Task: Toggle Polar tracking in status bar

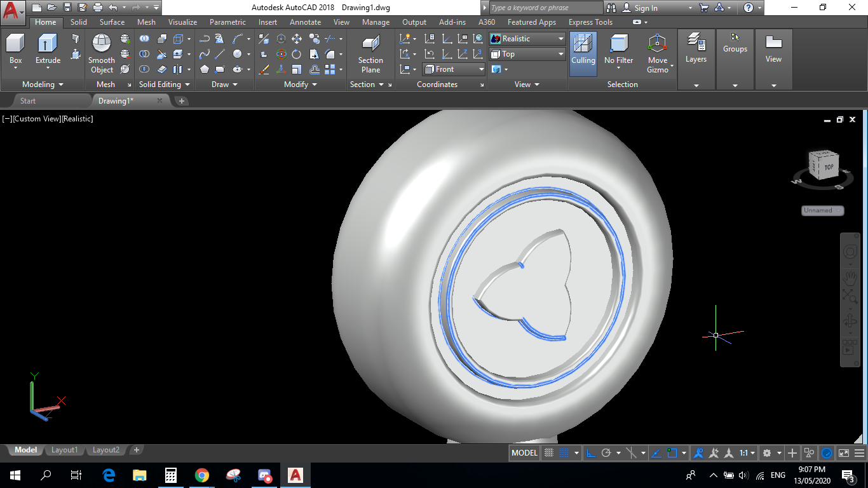Action: pyautogui.click(x=606, y=453)
